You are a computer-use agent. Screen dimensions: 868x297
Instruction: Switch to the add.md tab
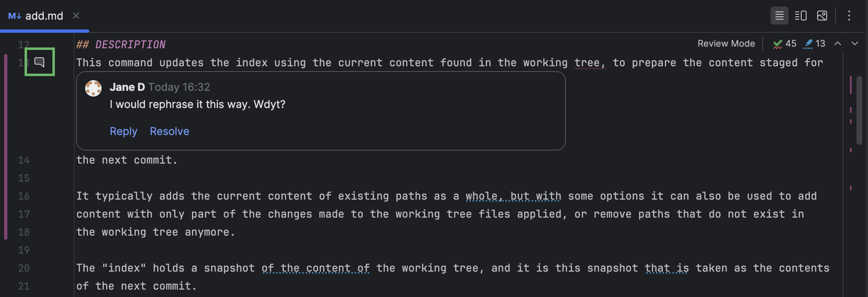[44, 16]
